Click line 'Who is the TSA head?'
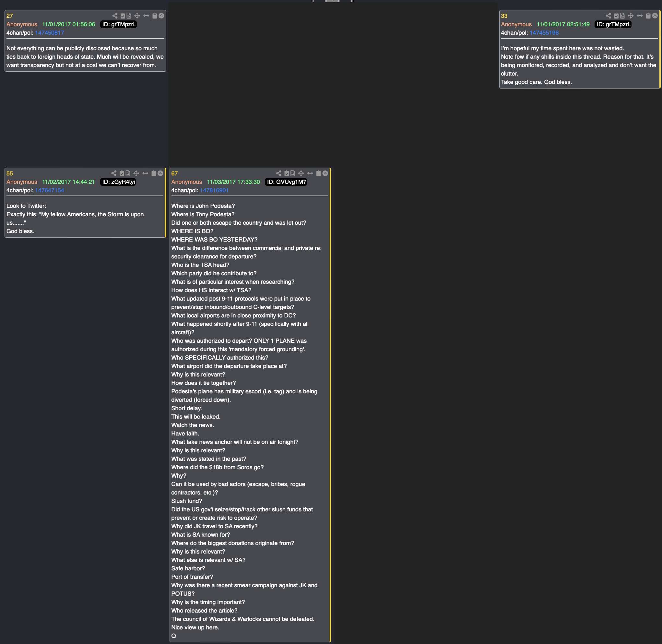This screenshot has width=662, height=644. point(200,265)
